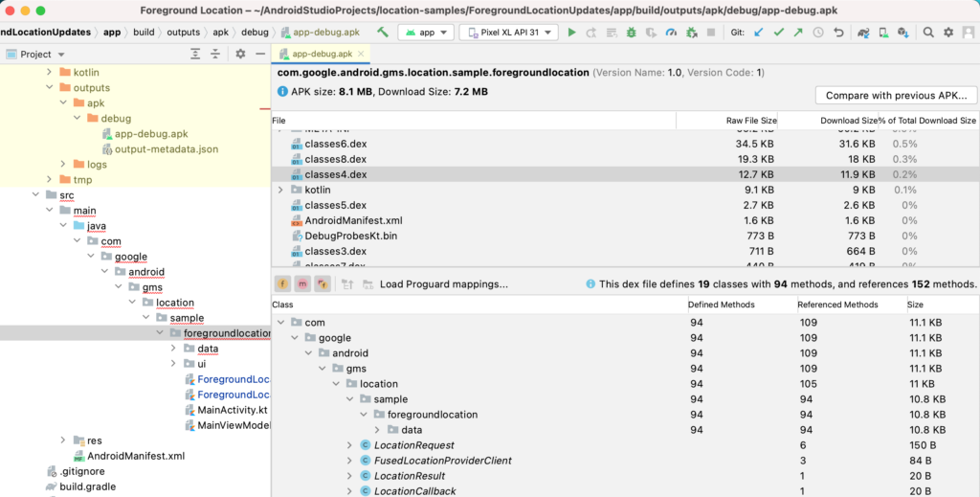Toggle Show methods button in dex viewer
This screenshot has width=980, height=497.
coord(302,283)
